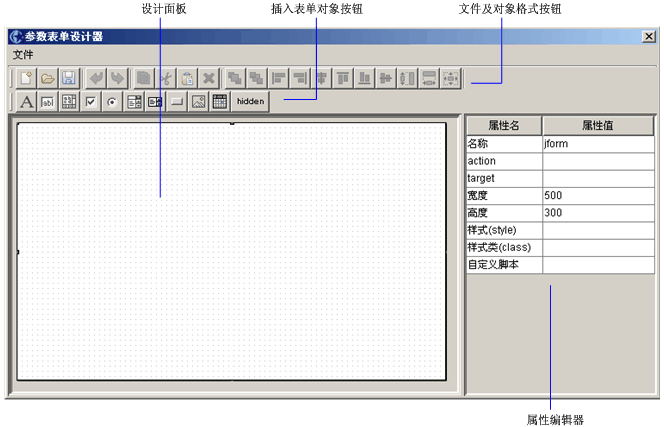This screenshot has width=664, height=427.
Task: Center-align objects horizontally
Action: click(321, 78)
